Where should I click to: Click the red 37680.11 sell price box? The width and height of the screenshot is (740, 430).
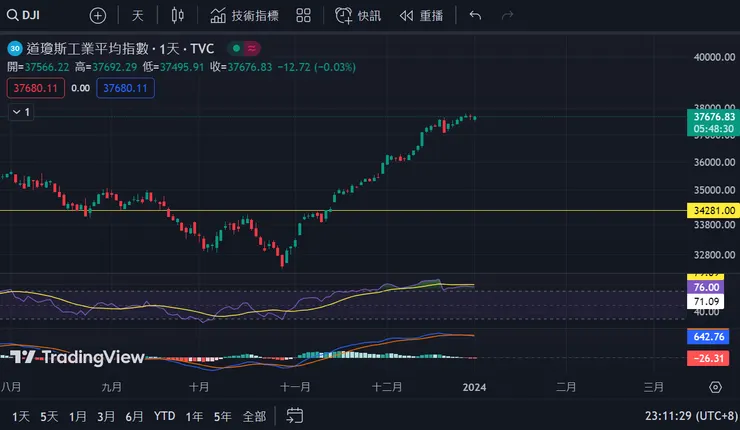tap(35, 88)
